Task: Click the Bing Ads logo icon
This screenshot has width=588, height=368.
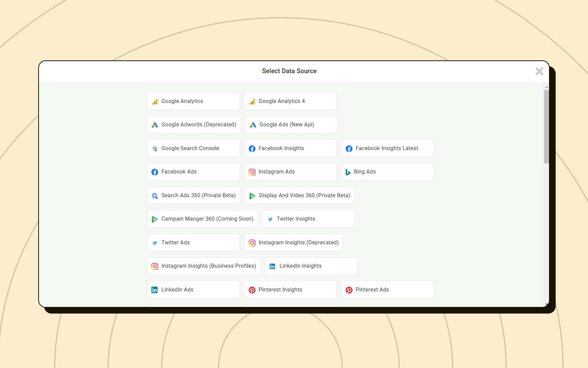Action: (x=348, y=172)
